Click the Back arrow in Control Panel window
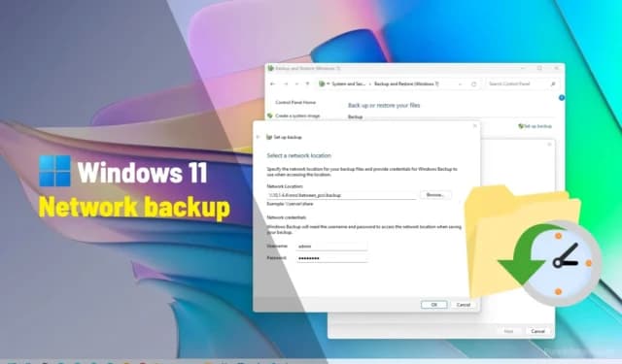The width and height of the screenshot is (622, 364). pos(272,84)
